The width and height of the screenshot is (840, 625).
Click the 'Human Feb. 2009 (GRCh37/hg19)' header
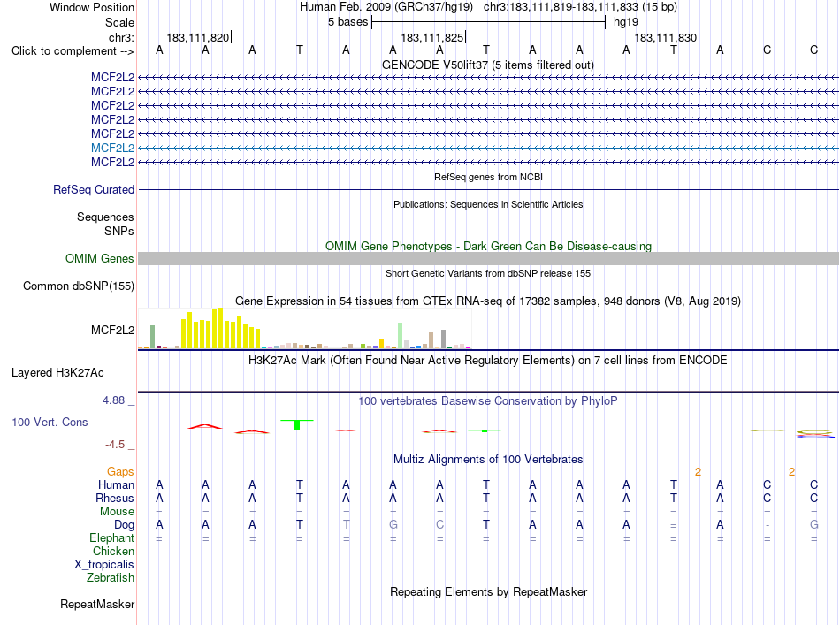pyautogui.click(x=386, y=7)
